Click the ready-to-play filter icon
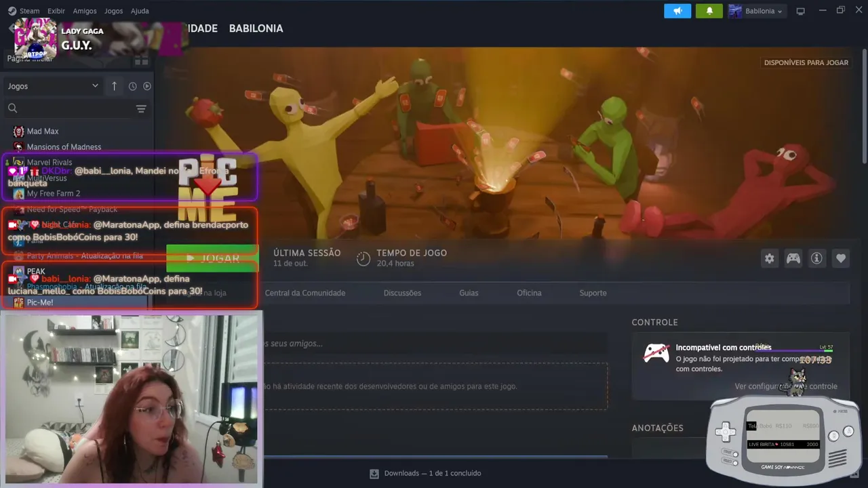This screenshot has width=868, height=488. point(146,86)
